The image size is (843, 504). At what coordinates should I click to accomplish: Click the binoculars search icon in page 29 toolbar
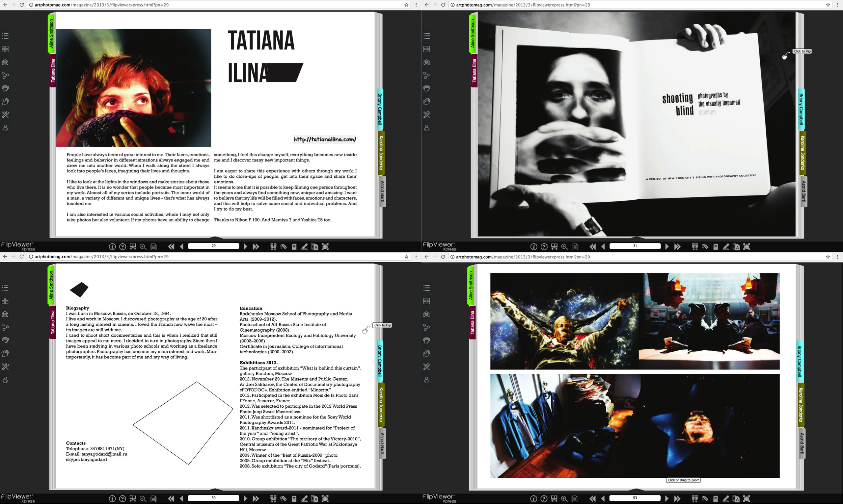pos(273,246)
